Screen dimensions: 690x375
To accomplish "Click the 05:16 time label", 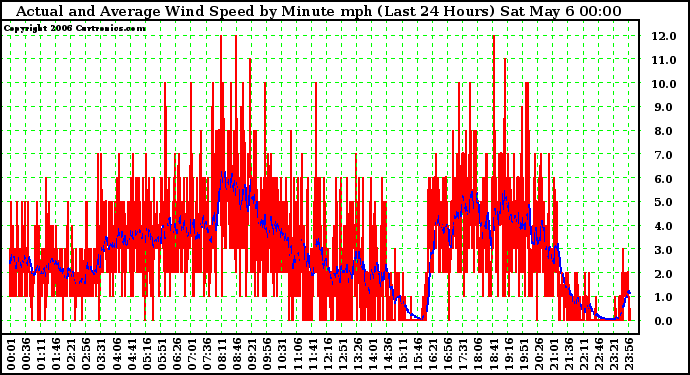I will pos(147,354).
